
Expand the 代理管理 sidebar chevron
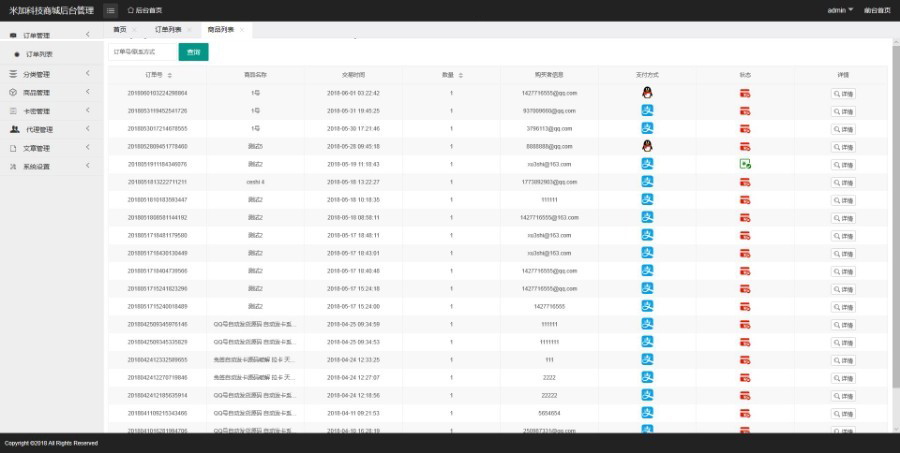[88, 129]
